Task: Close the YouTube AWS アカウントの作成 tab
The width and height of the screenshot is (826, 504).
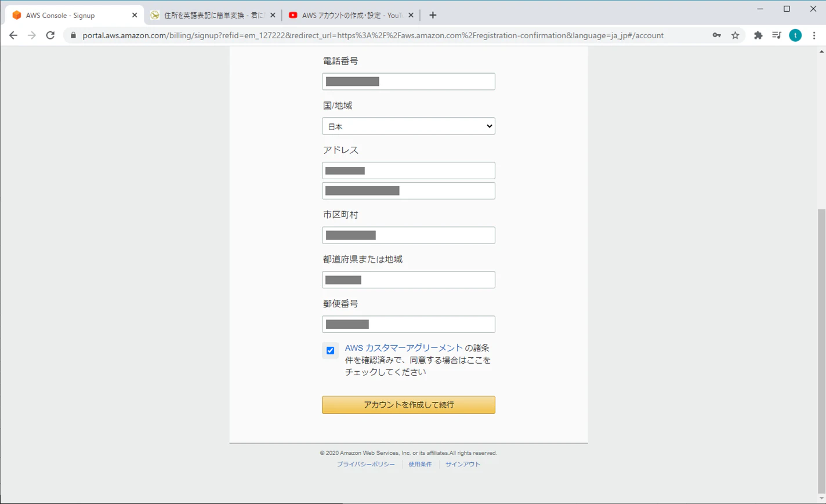Action: (x=411, y=15)
